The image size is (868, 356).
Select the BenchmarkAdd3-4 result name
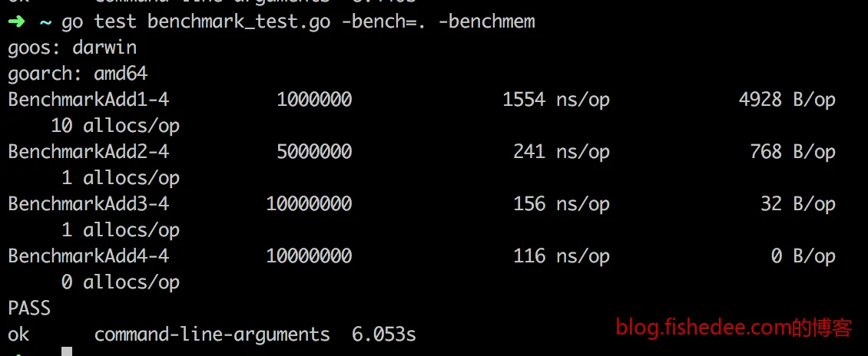pyautogui.click(x=88, y=204)
